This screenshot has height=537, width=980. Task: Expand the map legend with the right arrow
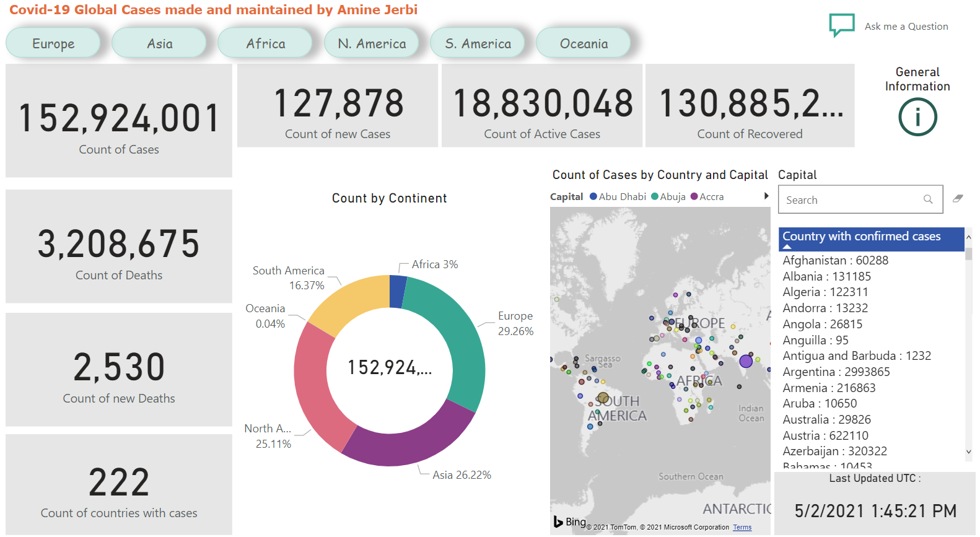click(766, 196)
